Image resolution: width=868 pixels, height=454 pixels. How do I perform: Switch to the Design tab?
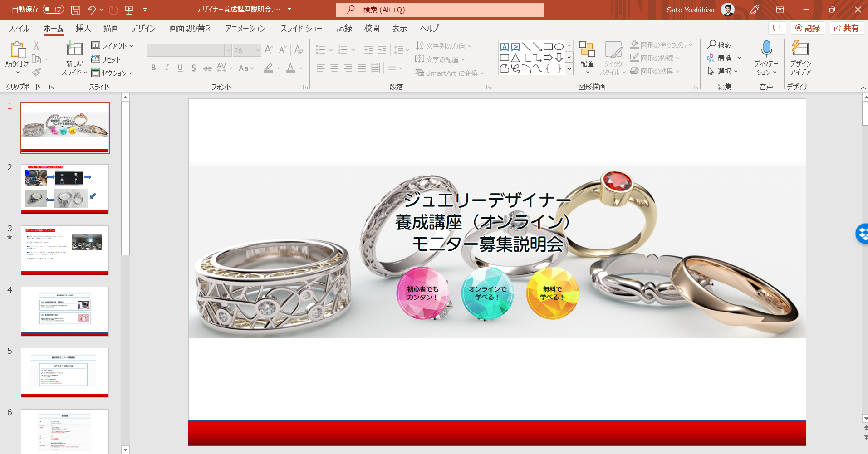(x=143, y=29)
